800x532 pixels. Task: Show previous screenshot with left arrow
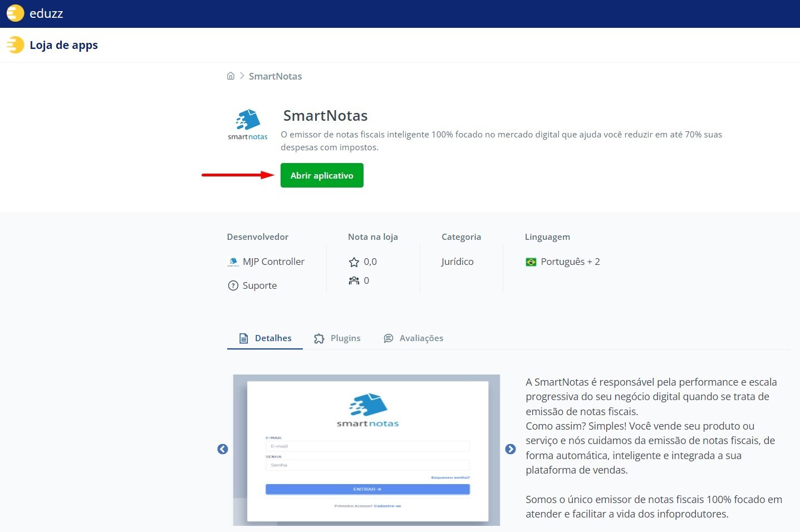223,449
